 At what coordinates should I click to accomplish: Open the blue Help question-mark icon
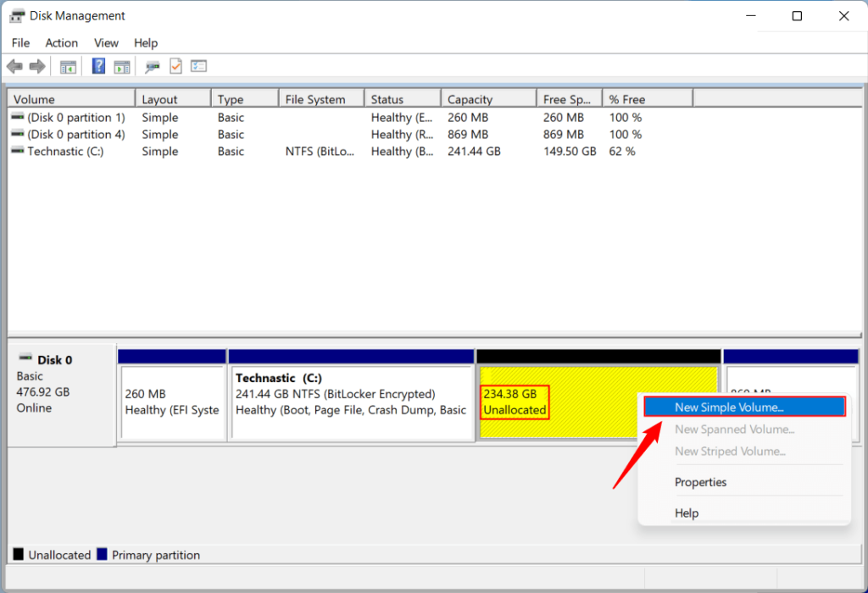98,66
